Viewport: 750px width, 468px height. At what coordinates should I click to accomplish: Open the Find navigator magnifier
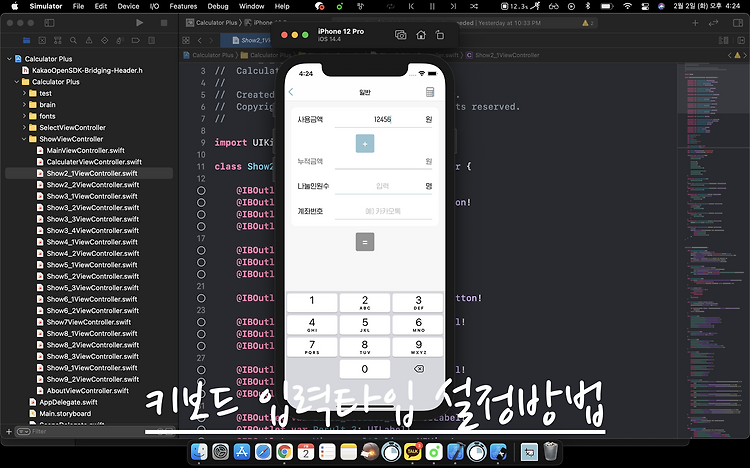73,41
